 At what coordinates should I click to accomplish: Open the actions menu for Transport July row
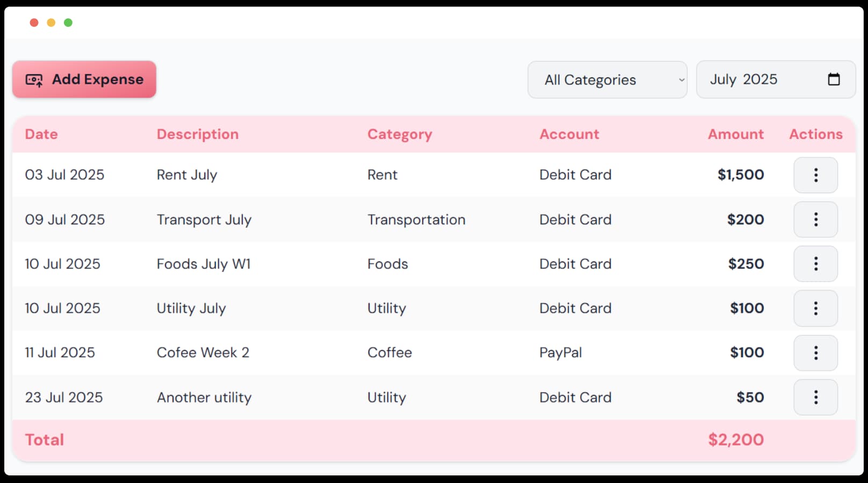tap(815, 219)
